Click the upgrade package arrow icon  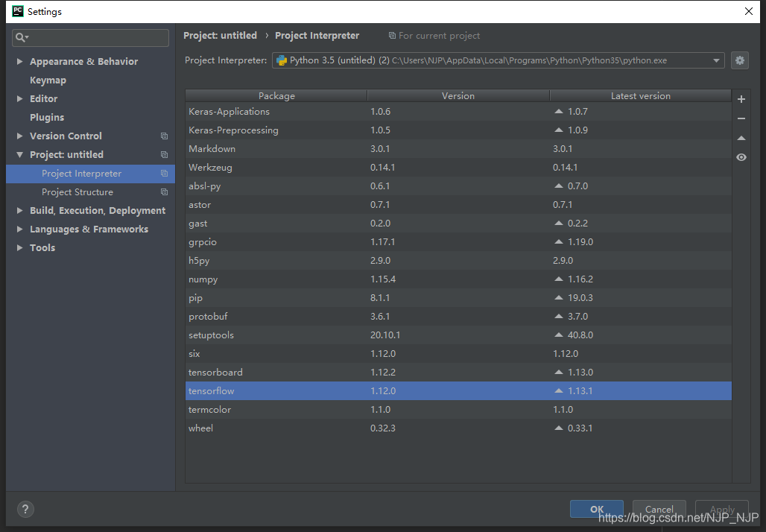click(x=741, y=139)
